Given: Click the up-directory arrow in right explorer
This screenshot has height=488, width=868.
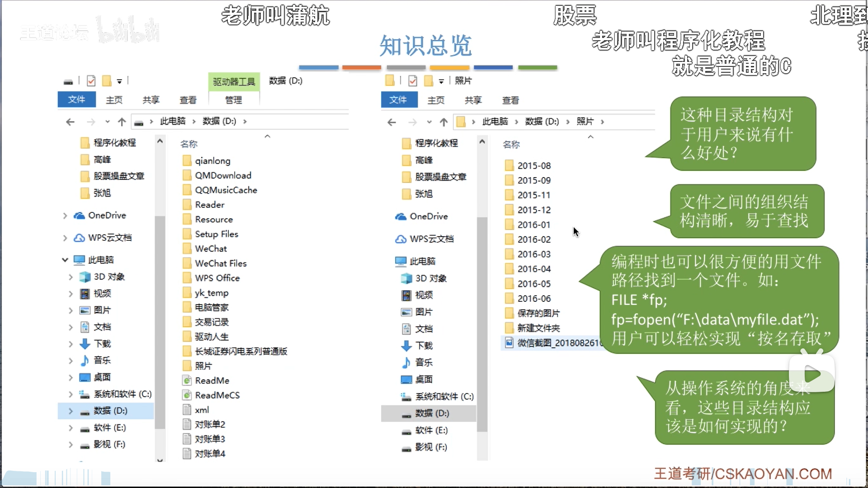Looking at the screenshot, I should tap(443, 122).
